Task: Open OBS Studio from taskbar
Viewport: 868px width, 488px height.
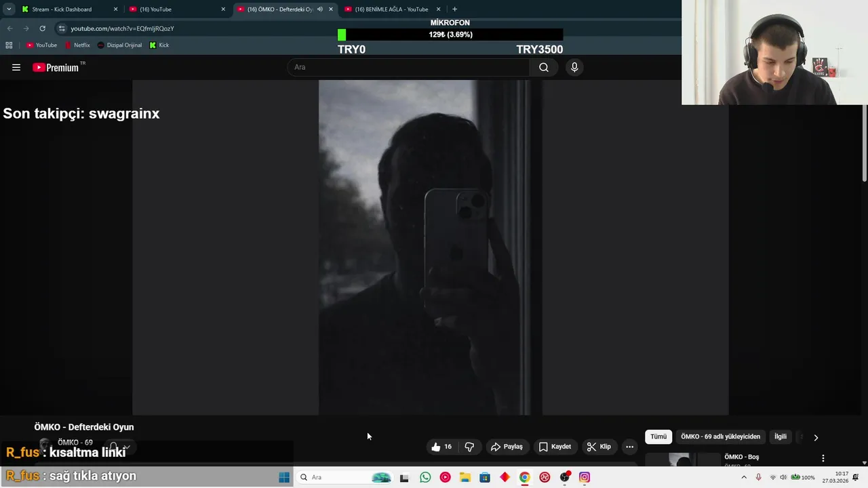Action: click(565, 477)
